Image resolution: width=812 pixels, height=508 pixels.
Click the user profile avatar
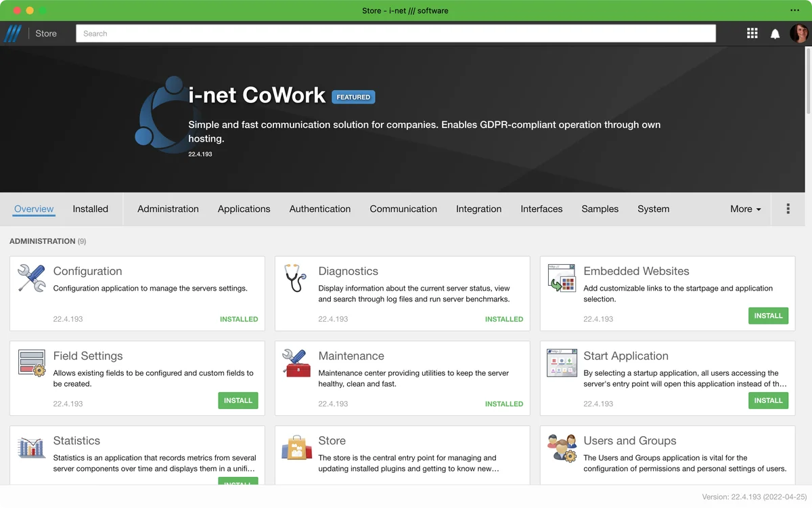(798, 33)
